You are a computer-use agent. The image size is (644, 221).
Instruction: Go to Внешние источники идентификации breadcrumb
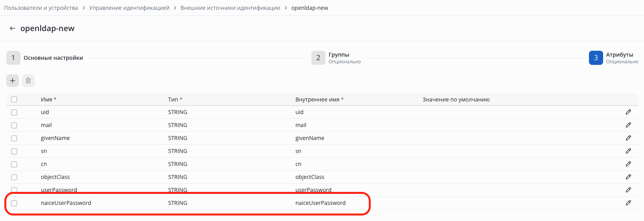tap(230, 8)
